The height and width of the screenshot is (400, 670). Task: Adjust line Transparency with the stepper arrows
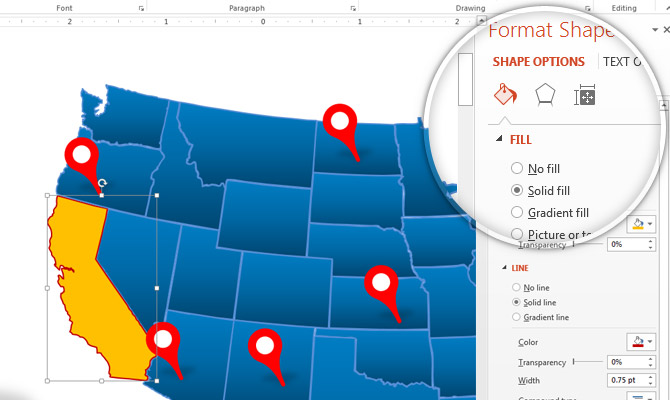click(651, 362)
